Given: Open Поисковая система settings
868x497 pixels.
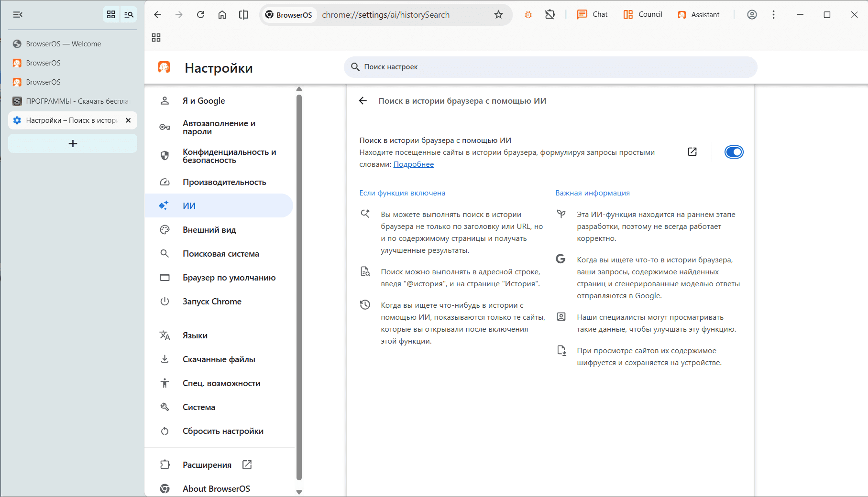Looking at the screenshot, I should click(x=219, y=254).
